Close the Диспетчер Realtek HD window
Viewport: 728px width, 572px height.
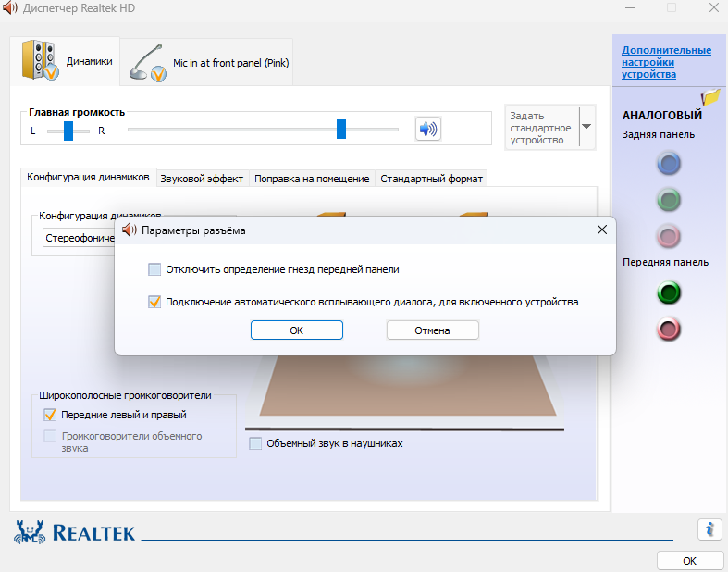[x=714, y=8]
